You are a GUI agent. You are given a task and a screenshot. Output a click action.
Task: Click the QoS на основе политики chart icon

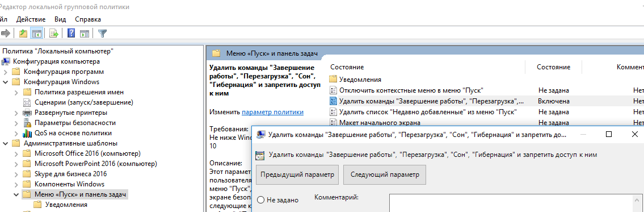pyautogui.click(x=27, y=133)
